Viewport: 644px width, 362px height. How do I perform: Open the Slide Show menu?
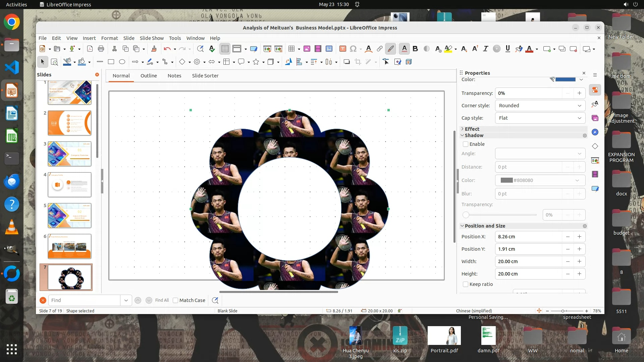pyautogui.click(x=152, y=38)
